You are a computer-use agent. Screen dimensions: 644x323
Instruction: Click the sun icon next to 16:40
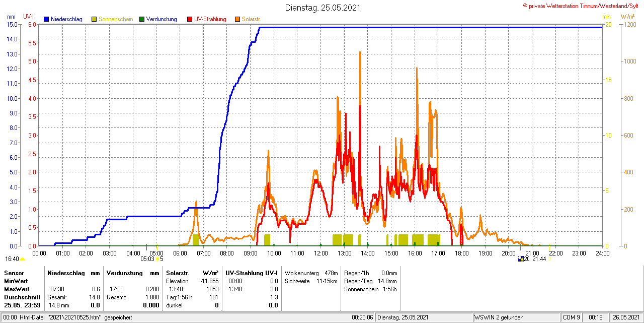click(x=22, y=259)
